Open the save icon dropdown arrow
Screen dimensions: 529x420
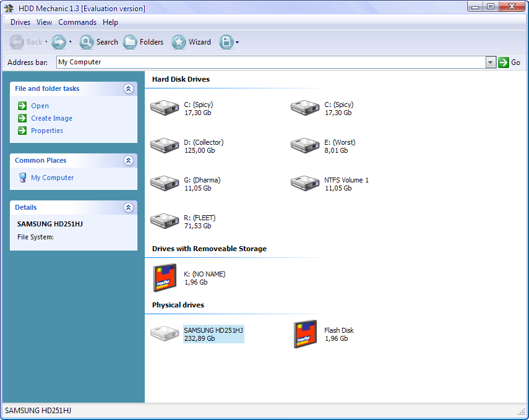(237, 42)
